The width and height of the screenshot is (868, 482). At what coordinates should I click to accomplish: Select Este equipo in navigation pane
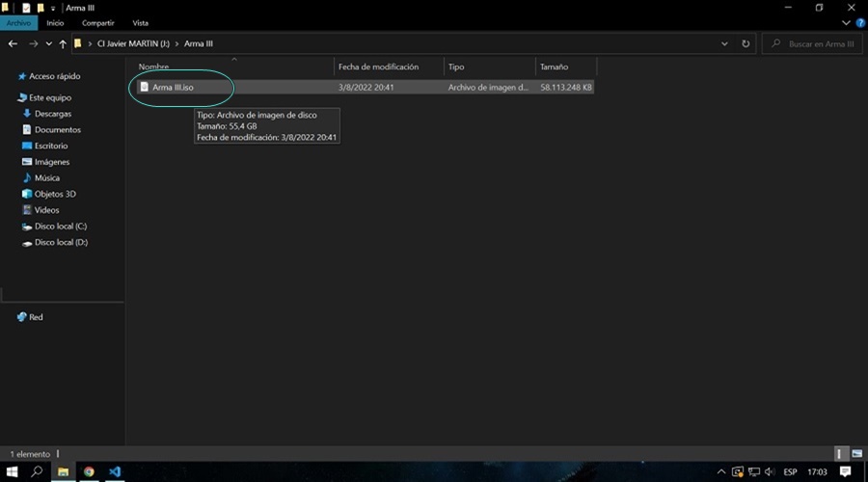coord(50,97)
